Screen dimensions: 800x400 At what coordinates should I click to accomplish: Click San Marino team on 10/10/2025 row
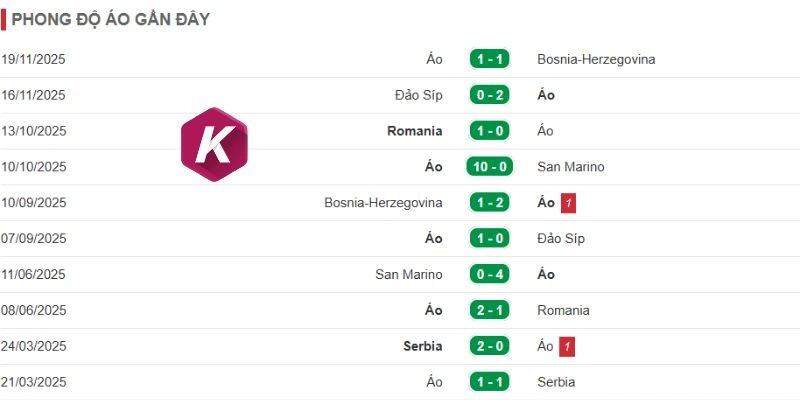571,167
